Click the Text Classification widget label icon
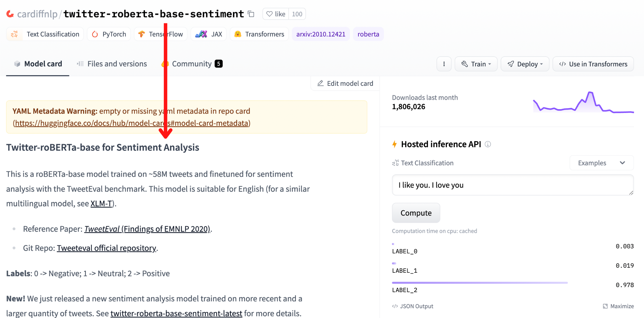The image size is (644, 318). tap(395, 163)
